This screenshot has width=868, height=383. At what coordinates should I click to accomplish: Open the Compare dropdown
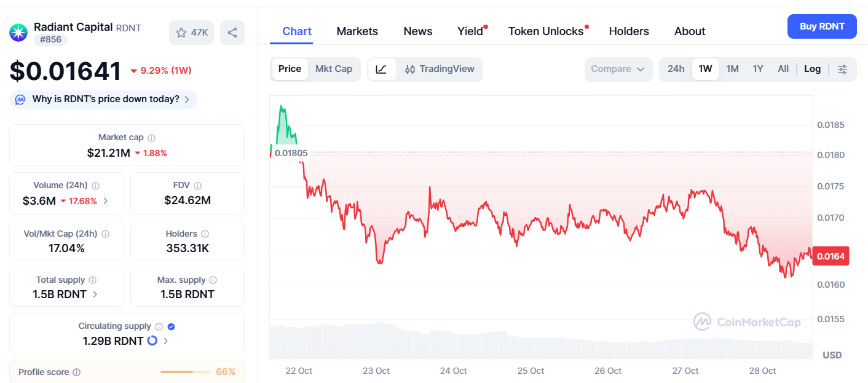tap(618, 69)
